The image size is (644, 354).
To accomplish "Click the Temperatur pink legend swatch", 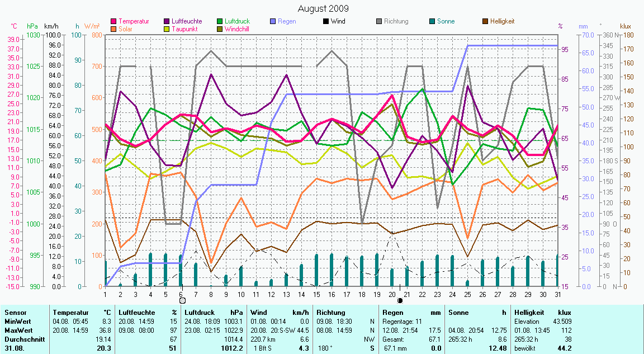I will (114, 21).
